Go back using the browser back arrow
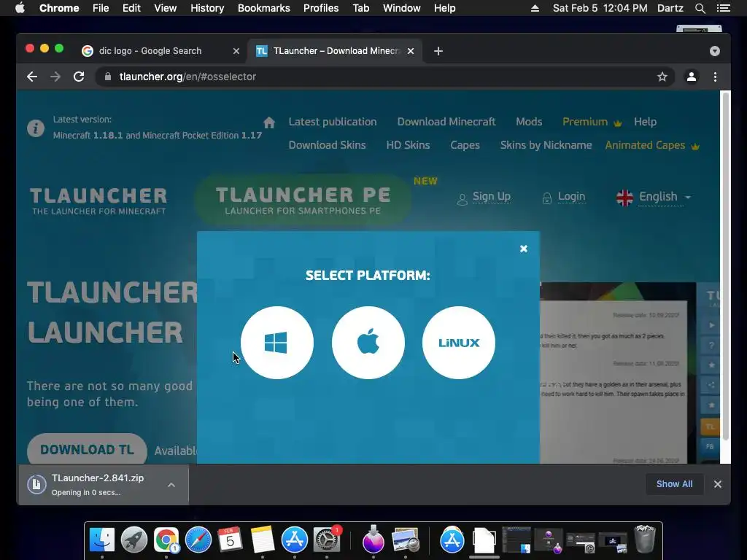This screenshot has height=560, width=747. pyautogui.click(x=32, y=77)
